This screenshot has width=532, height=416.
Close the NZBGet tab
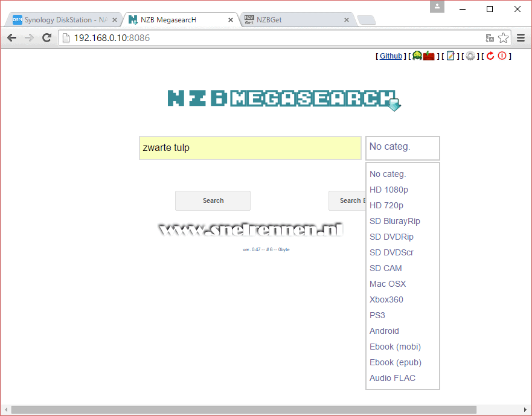point(347,20)
